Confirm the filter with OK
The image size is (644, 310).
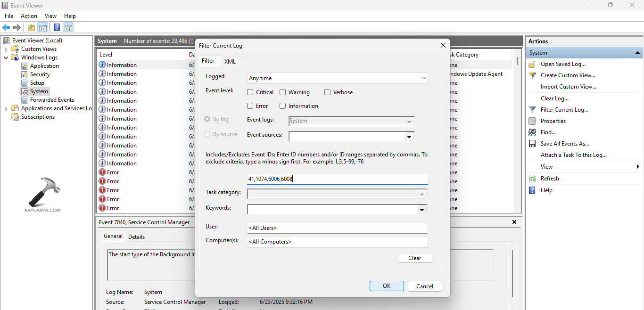coord(387,286)
